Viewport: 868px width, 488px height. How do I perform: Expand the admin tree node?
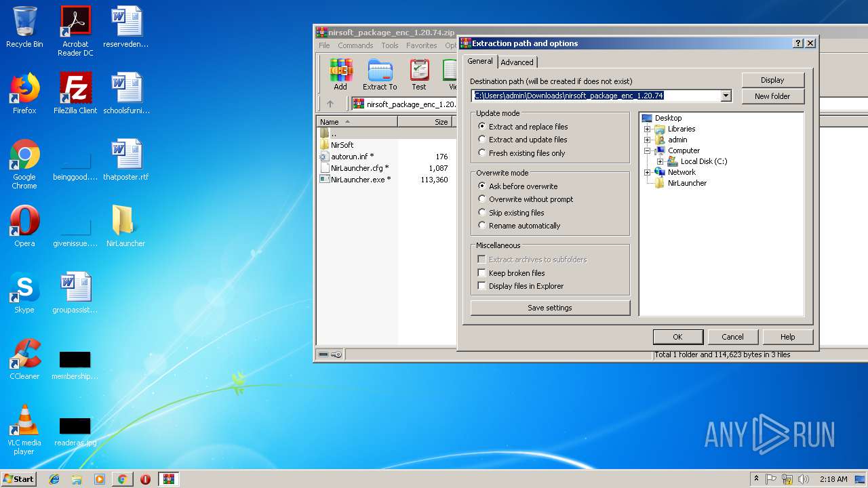(647, 140)
